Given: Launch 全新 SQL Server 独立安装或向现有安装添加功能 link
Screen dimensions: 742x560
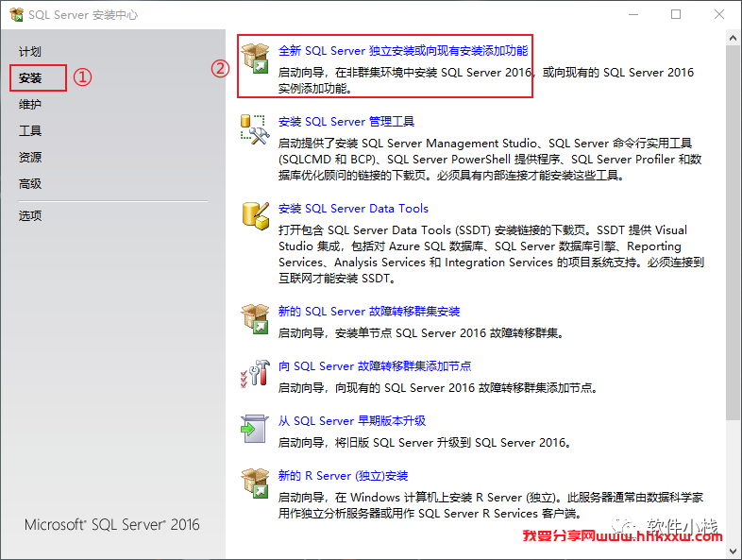Looking at the screenshot, I should click(403, 51).
